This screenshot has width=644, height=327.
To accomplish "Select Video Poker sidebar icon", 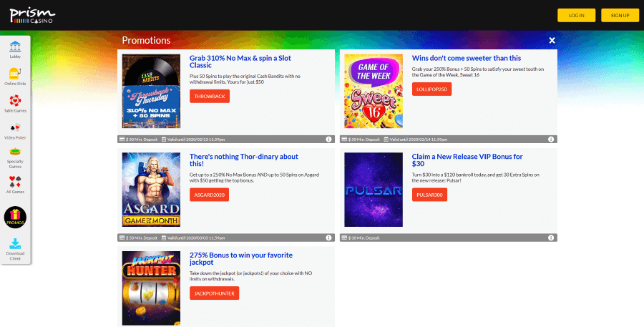I will pos(15,131).
